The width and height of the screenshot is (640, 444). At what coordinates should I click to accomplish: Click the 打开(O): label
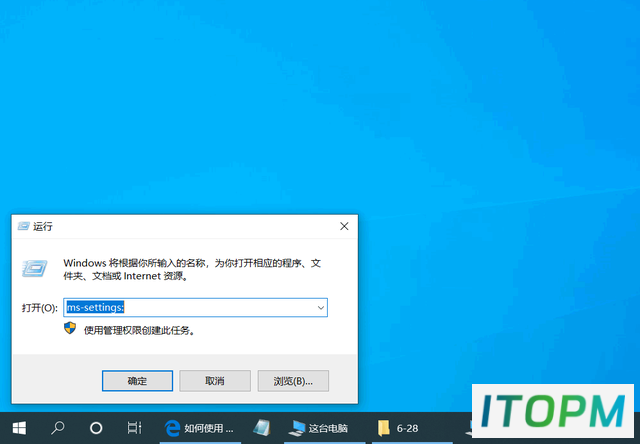click(x=40, y=308)
